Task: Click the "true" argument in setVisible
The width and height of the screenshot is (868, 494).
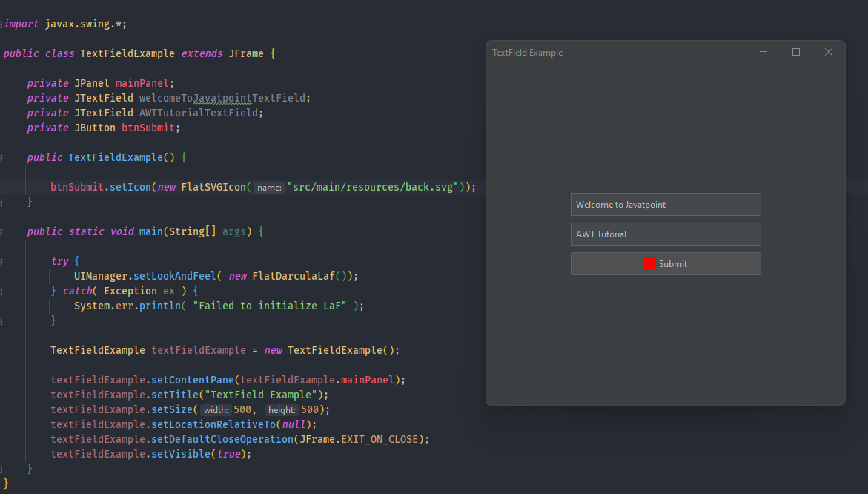Action: [228, 454]
